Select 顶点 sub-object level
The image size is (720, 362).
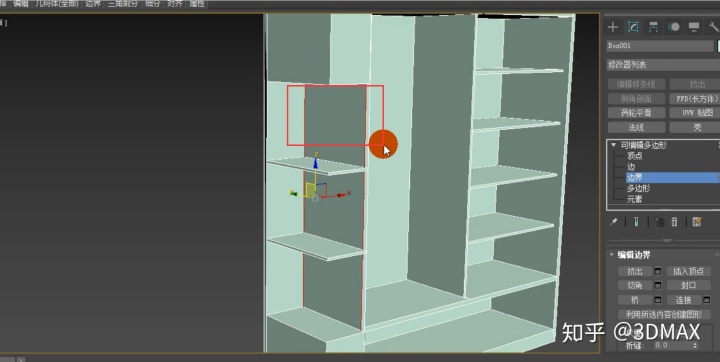coord(635,156)
